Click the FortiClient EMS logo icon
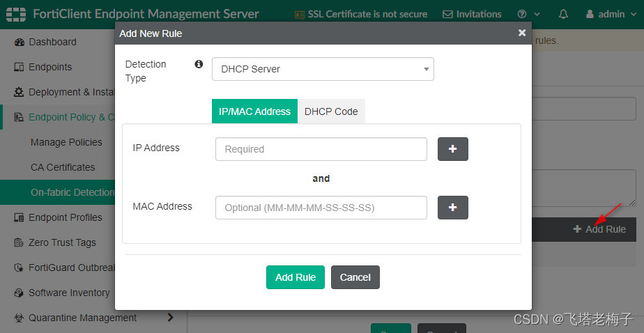Image resolution: width=644 pixels, height=333 pixels. (x=15, y=15)
